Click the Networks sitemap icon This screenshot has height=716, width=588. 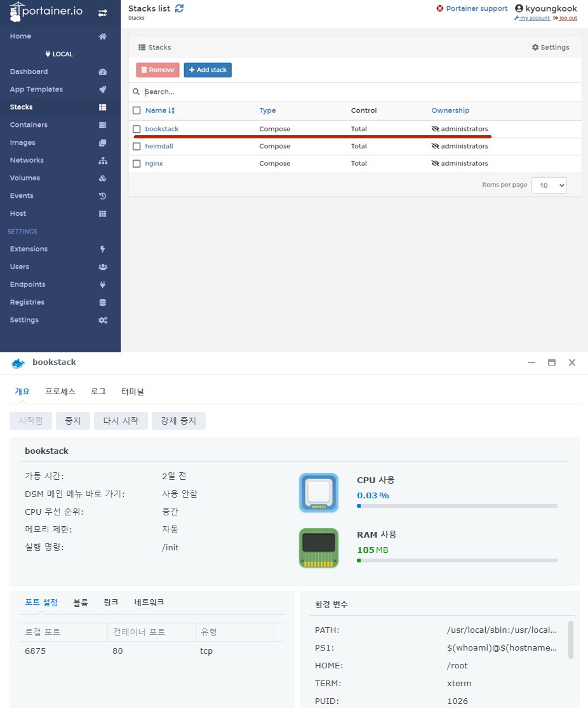coord(103,161)
